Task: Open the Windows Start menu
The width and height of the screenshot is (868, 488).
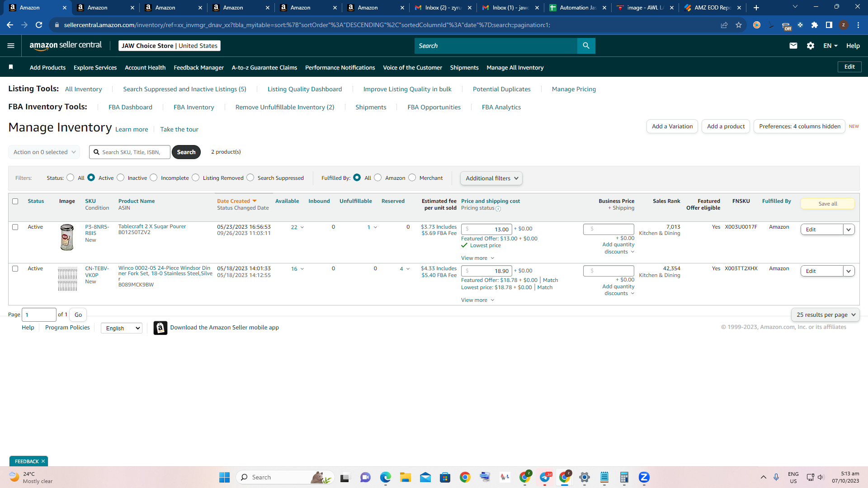Action: 225,477
